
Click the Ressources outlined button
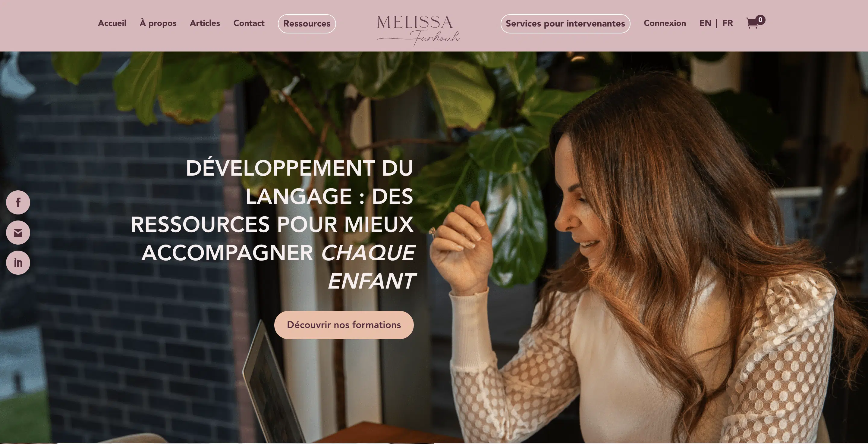(x=307, y=23)
